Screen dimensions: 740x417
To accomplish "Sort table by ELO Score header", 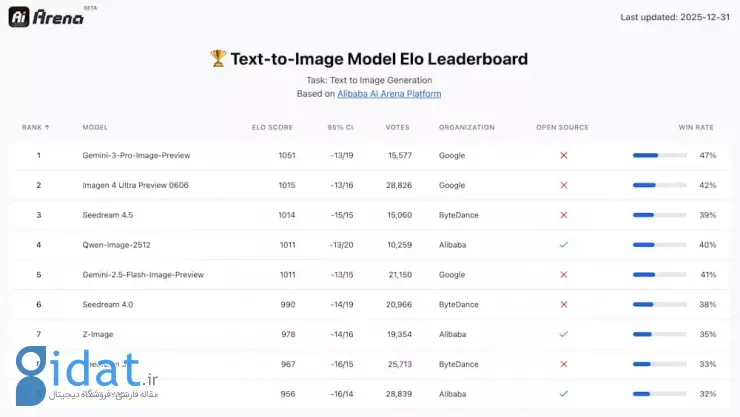I will 270,127.
